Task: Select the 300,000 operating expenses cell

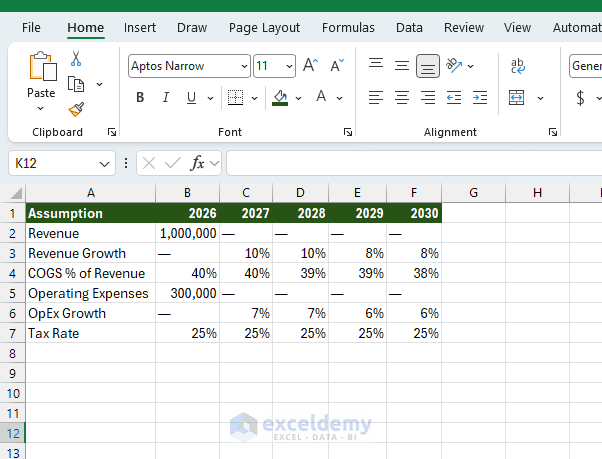Action: (x=187, y=293)
